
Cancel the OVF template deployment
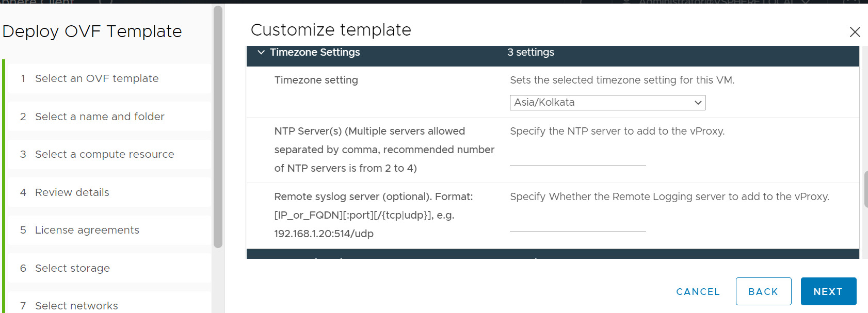coord(698,291)
